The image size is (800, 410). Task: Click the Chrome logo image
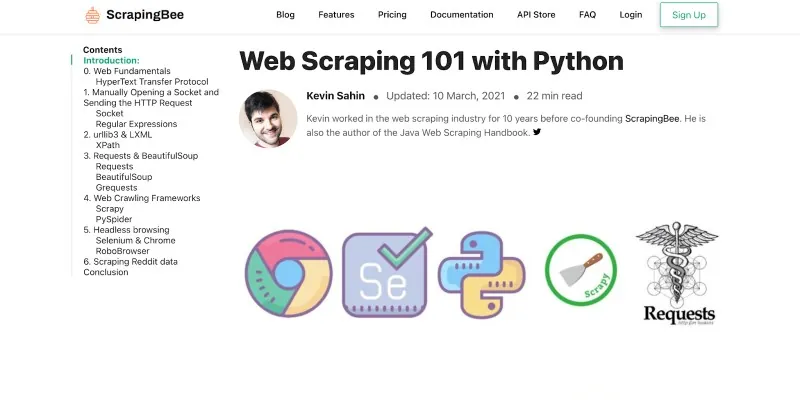(288, 273)
